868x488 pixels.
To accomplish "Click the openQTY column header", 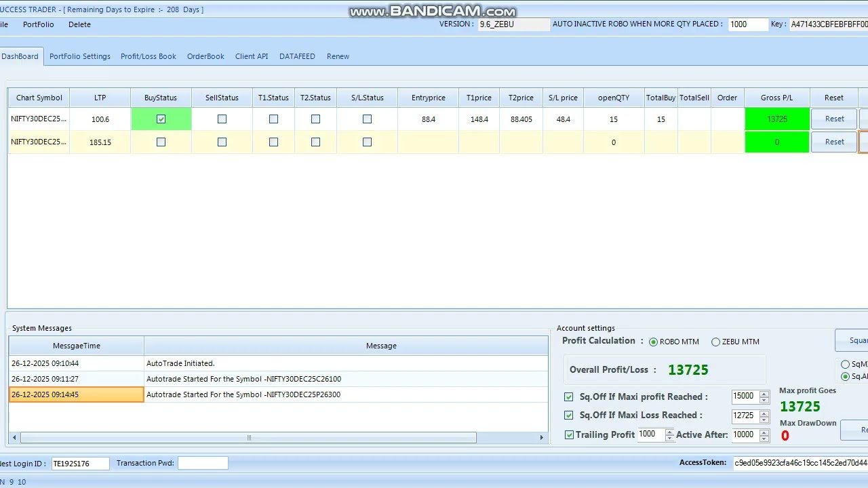I will click(614, 98).
